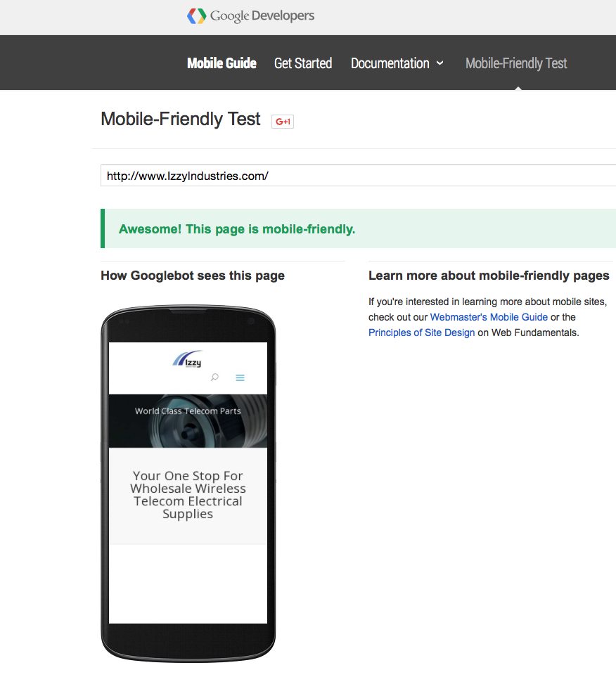
Task: Open the Documentation menu label
Action: click(x=390, y=63)
